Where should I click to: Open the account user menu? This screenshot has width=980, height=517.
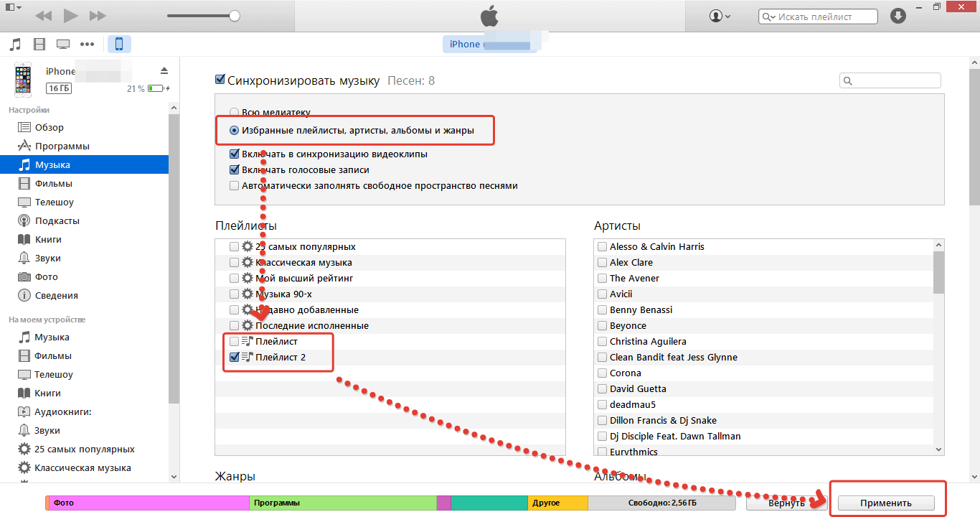(720, 16)
